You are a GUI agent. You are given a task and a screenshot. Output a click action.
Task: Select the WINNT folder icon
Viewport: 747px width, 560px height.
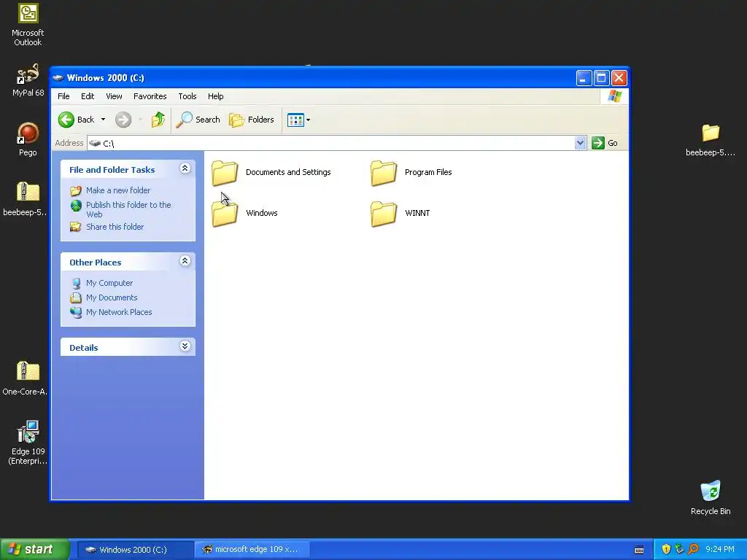click(x=384, y=214)
